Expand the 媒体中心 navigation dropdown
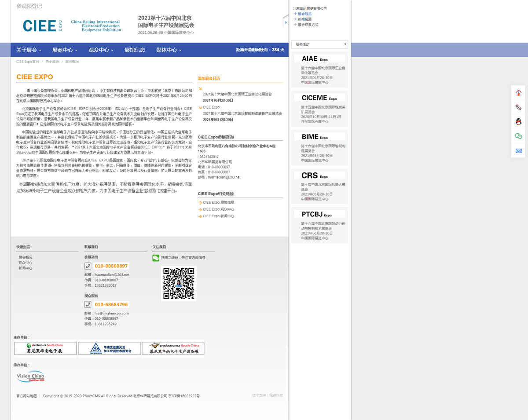The width and height of the screenshot is (528, 420). click(x=169, y=50)
